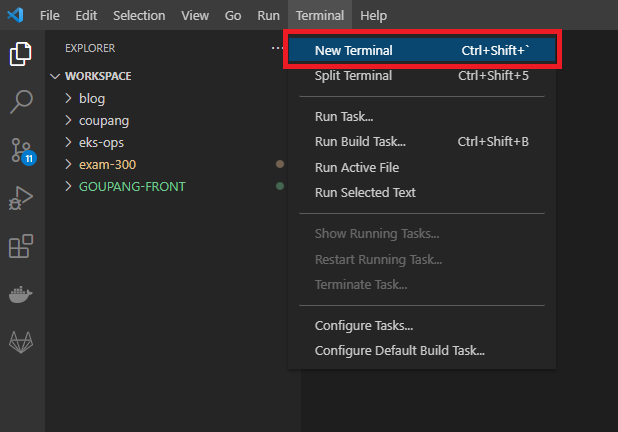
Task: Close the open Terminal menu
Action: (320, 15)
